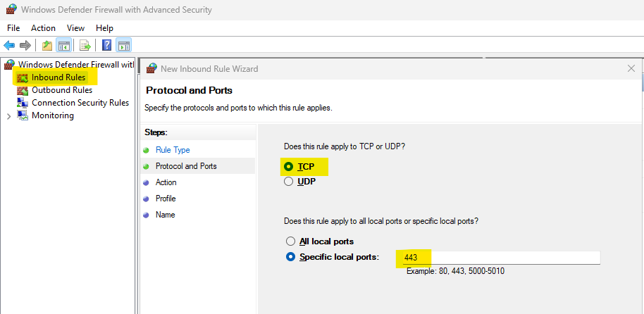Select the TCP protocol radio button
Image resolution: width=644 pixels, height=314 pixels.
coord(288,167)
